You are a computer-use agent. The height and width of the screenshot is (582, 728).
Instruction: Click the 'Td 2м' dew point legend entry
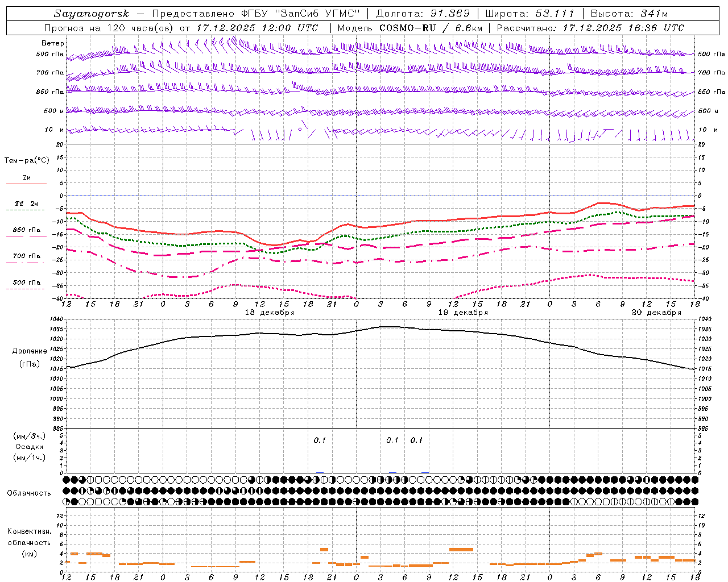pyautogui.click(x=26, y=203)
